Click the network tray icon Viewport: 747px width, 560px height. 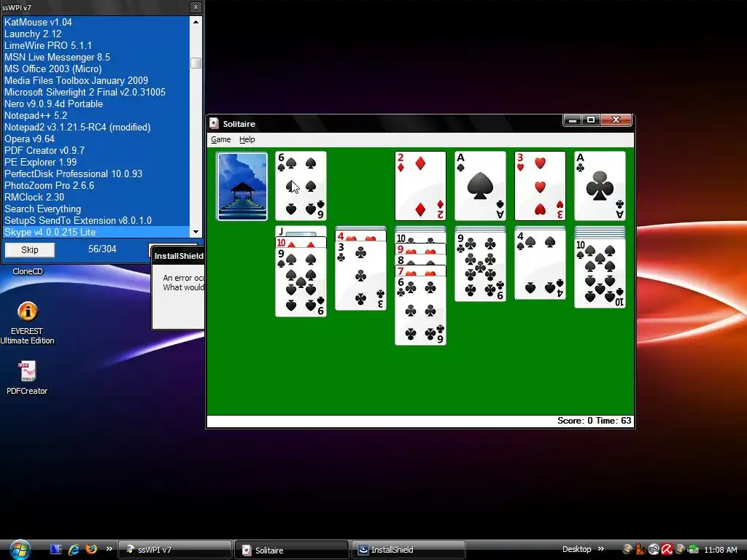693,549
